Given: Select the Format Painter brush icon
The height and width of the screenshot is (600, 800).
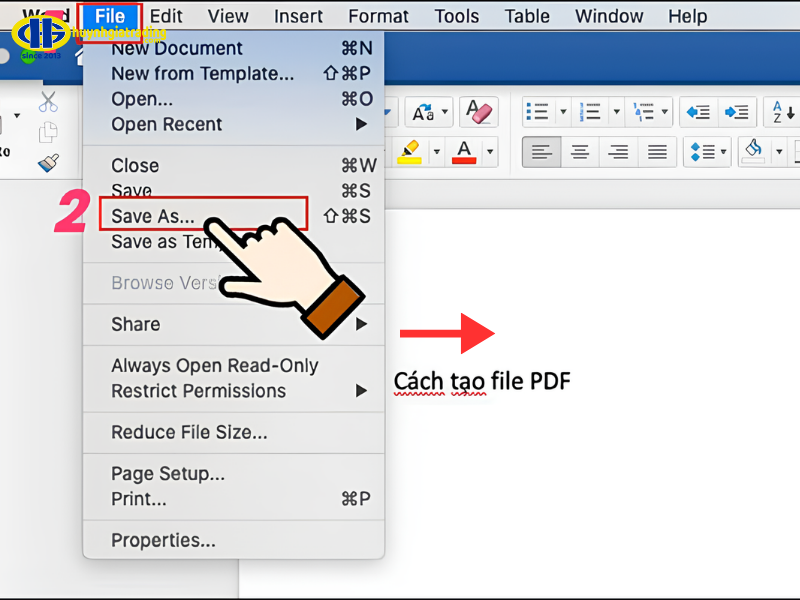Looking at the screenshot, I should pyautogui.click(x=48, y=163).
